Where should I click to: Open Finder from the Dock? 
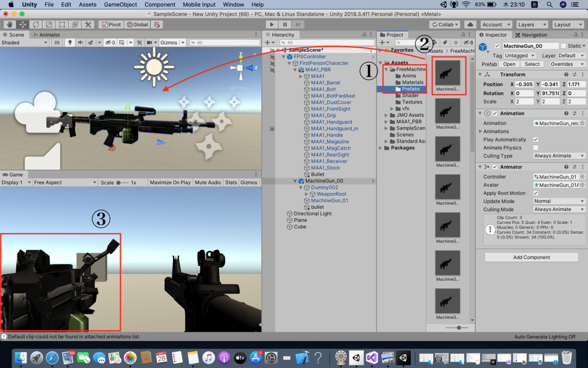(21, 357)
